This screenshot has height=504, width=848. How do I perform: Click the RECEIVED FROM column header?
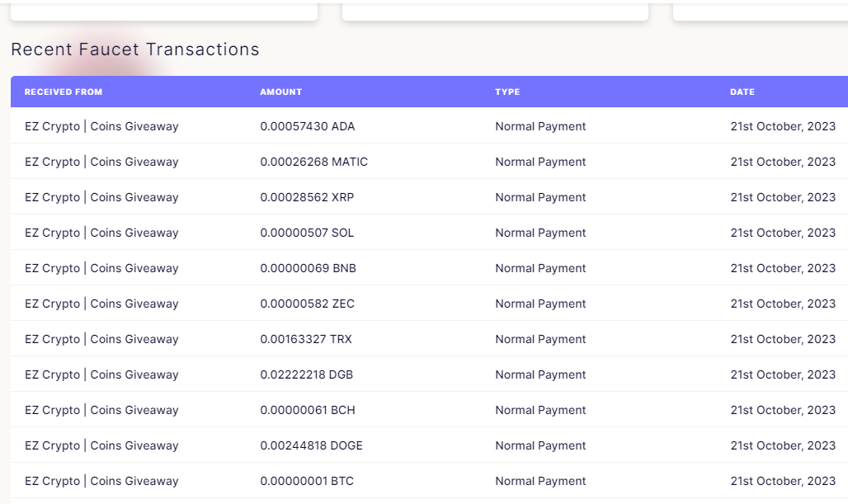click(64, 92)
